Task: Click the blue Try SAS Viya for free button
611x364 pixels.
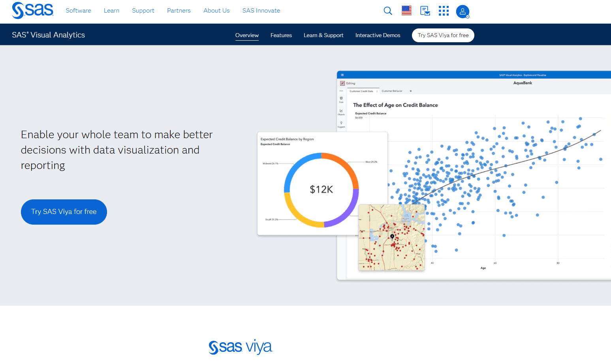Action: click(64, 212)
